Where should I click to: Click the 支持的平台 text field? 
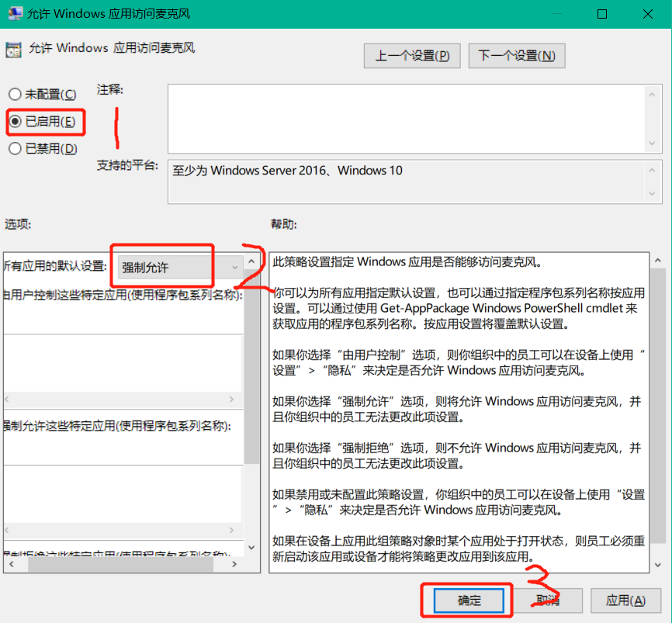point(407,182)
